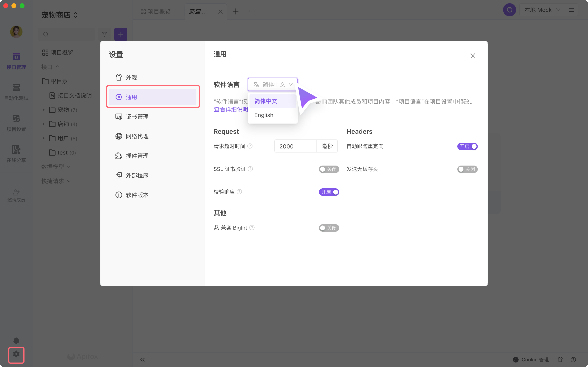Open the 本地 Mock environment dropdown
The image size is (588, 367).
542,10
